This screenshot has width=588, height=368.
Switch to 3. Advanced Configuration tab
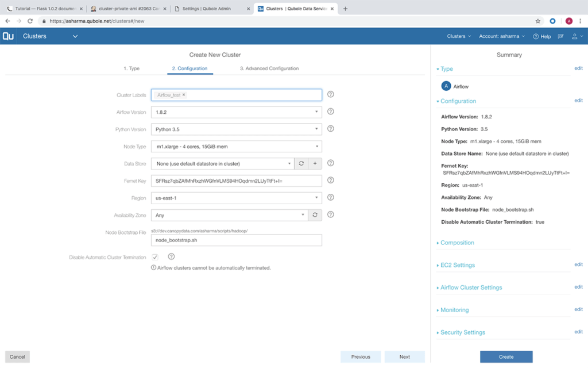point(269,68)
